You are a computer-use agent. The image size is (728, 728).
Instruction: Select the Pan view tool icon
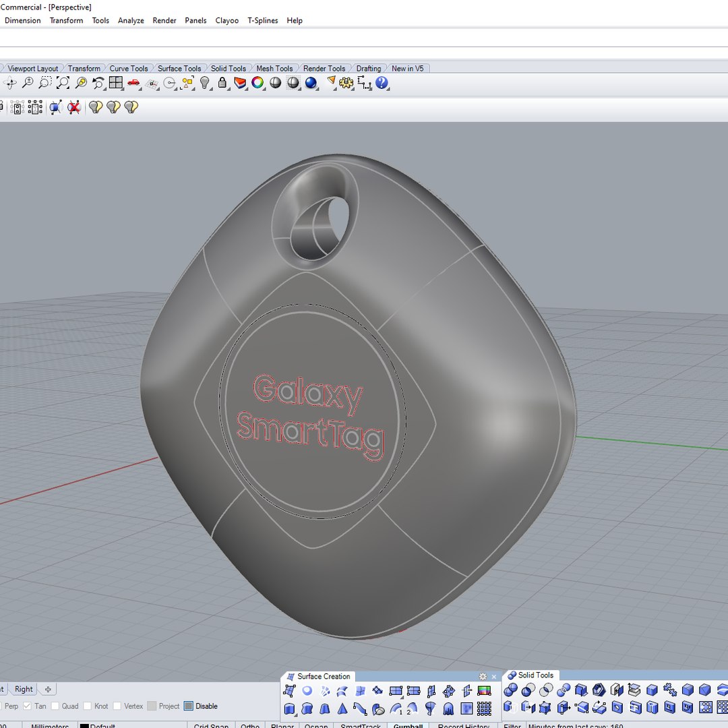tap(9, 83)
